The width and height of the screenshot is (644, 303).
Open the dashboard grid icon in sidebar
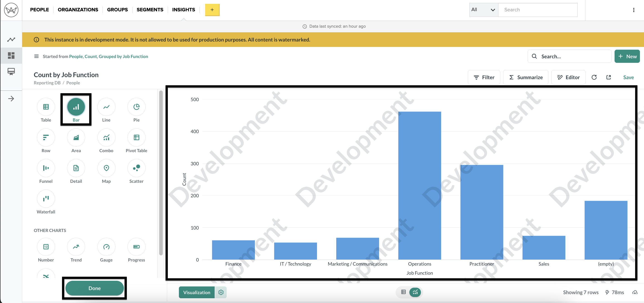click(x=11, y=55)
